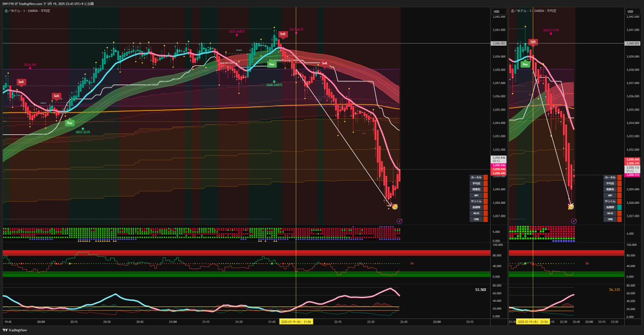The image size is (644, 335).
Task: Click the Buy signal on the 3-minute chart
Action: (x=525, y=64)
